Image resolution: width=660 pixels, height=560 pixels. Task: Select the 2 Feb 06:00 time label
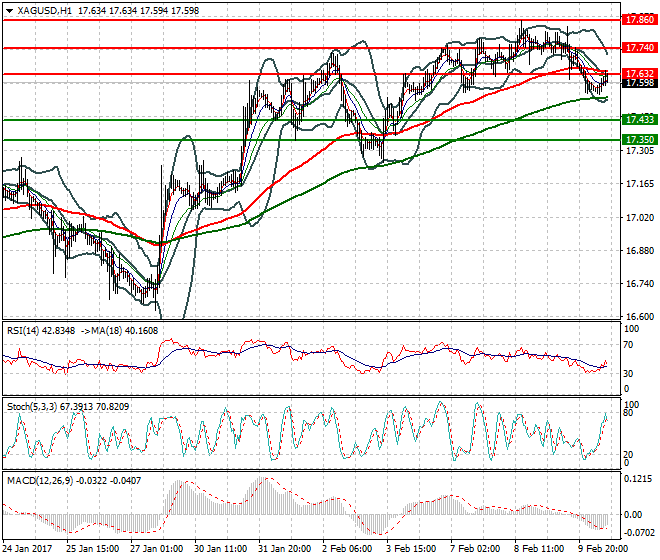coord(348,549)
